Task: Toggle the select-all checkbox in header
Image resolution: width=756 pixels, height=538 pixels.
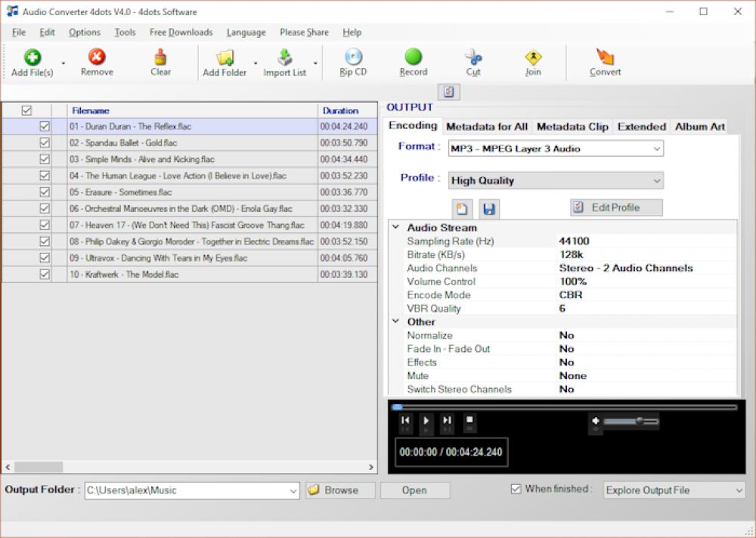Action: [x=27, y=110]
